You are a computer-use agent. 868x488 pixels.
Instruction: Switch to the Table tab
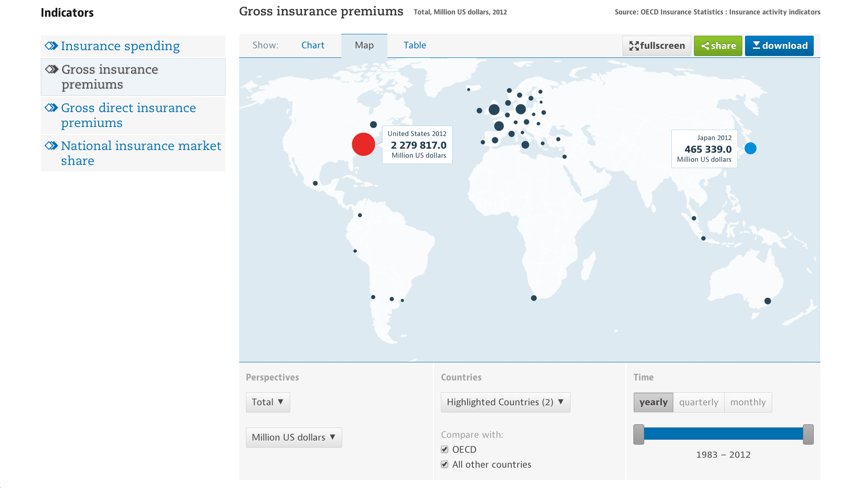coord(415,46)
